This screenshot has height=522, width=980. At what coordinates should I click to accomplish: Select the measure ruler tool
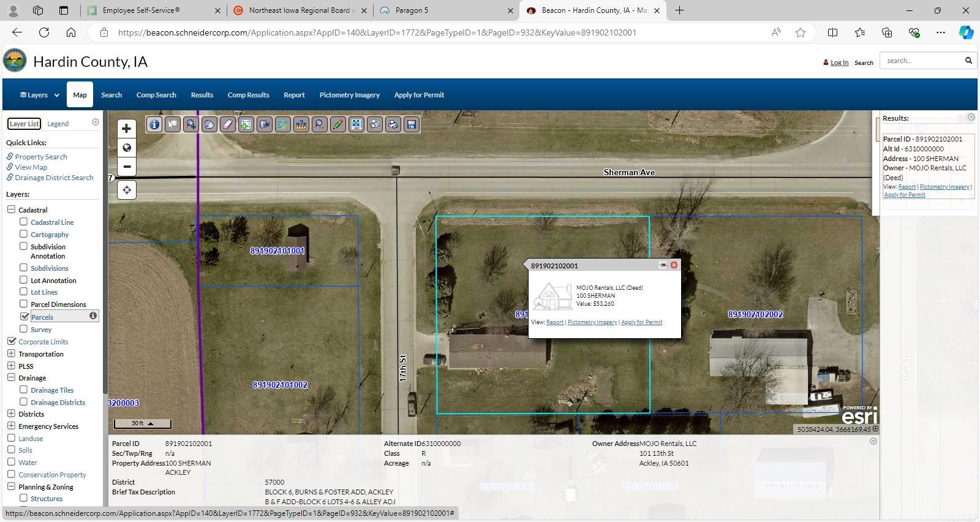301,124
